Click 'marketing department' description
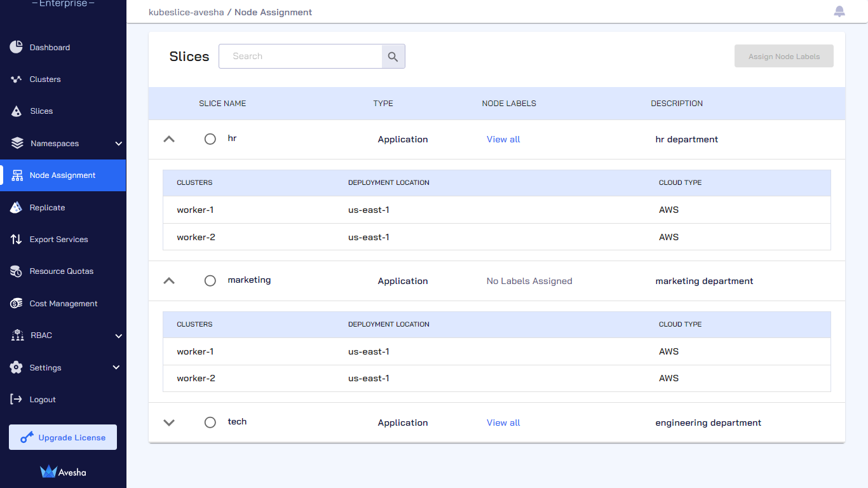 coord(704,281)
